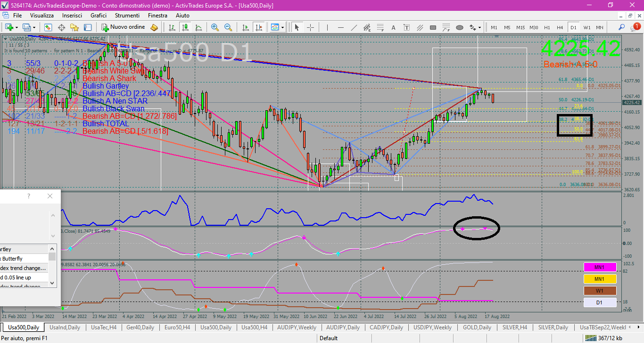
Task: Switch to M5 timeframe
Action: (x=507, y=27)
